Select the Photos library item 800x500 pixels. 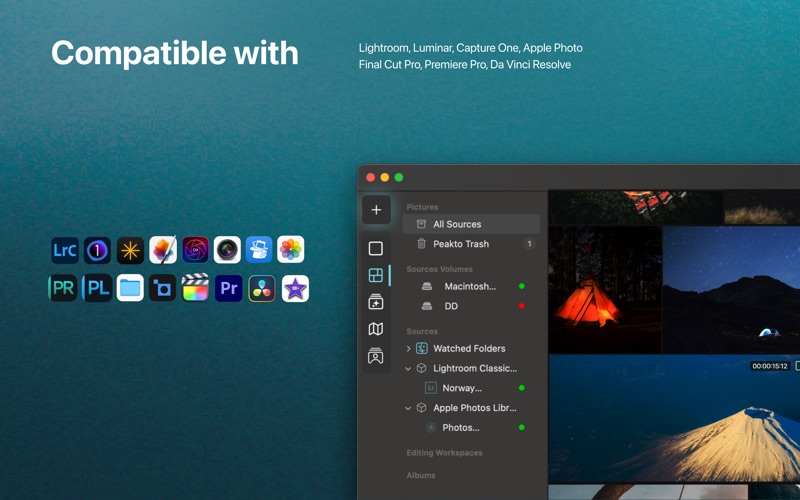pyautogui.click(x=471, y=428)
